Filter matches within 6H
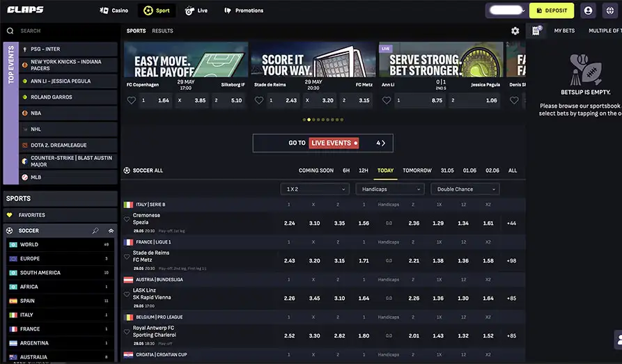The height and width of the screenshot is (364, 622). tap(346, 171)
